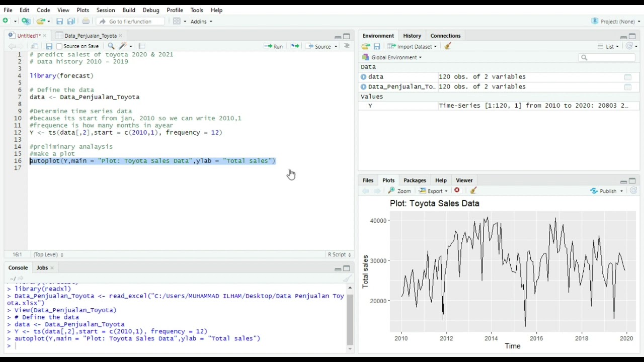Open the Source button dropdown arrow

336,46
